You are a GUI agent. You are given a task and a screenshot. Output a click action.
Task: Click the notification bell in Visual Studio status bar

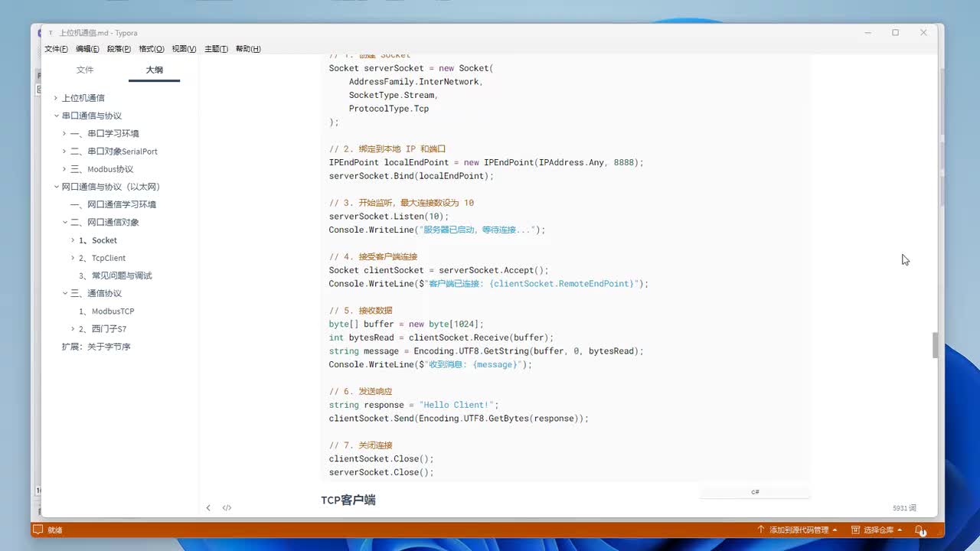click(x=920, y=530)
